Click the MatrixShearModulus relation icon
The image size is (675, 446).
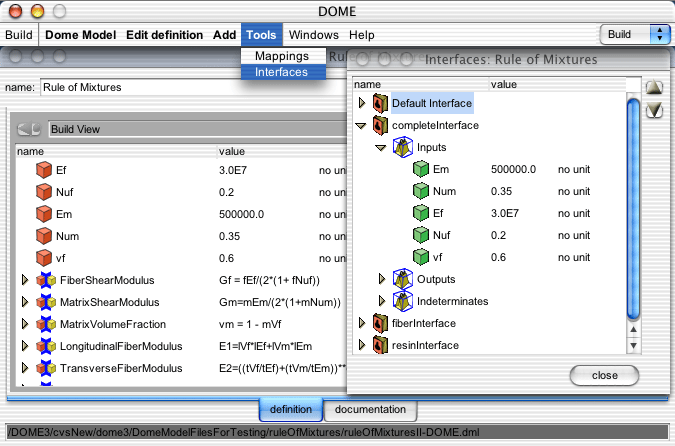[x=46, y=302]
